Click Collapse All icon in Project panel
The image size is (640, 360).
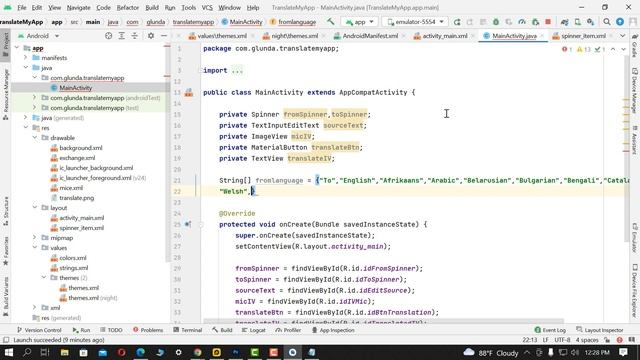coord(134,36)
